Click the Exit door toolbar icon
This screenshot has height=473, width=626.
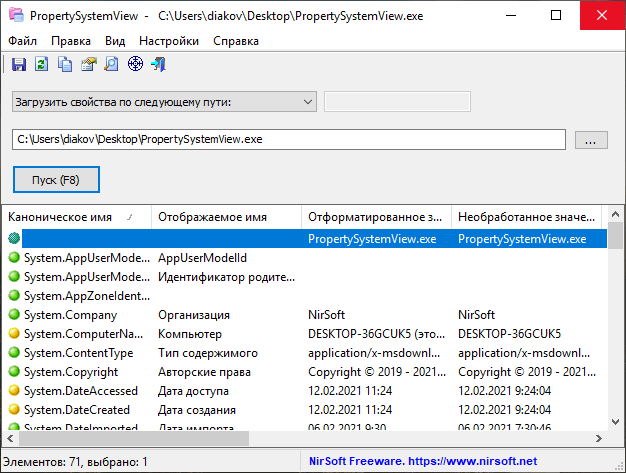158,64
